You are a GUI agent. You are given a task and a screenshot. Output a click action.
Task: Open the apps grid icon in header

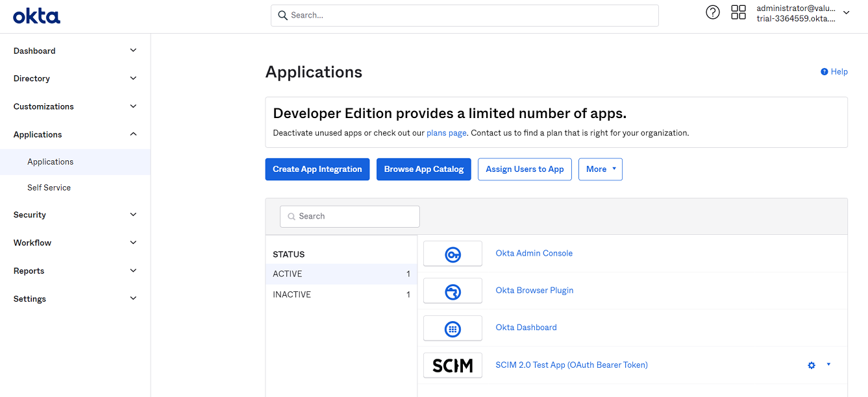tap(739, 12)
